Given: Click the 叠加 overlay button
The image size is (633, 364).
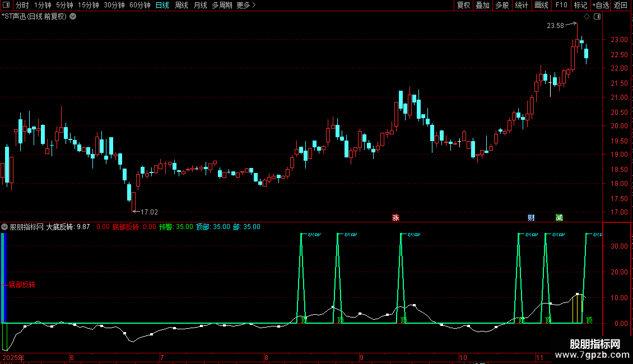Looking at the screenshot, I should pyautogui.click(x=482, y=5).
